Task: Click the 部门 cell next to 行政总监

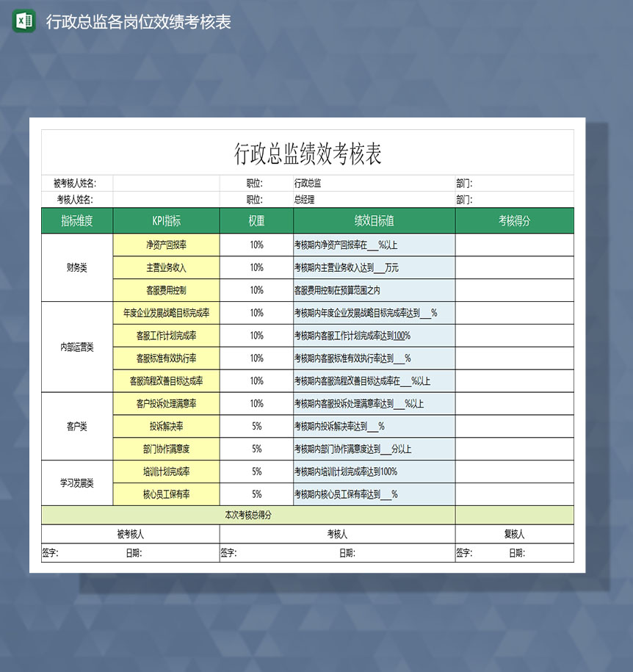Action: 514,183
